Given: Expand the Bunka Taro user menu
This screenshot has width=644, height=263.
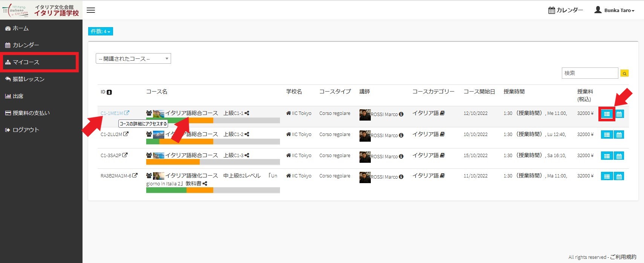Looking at the screenshot, I should pyautogui.click(x=615, y=10).
